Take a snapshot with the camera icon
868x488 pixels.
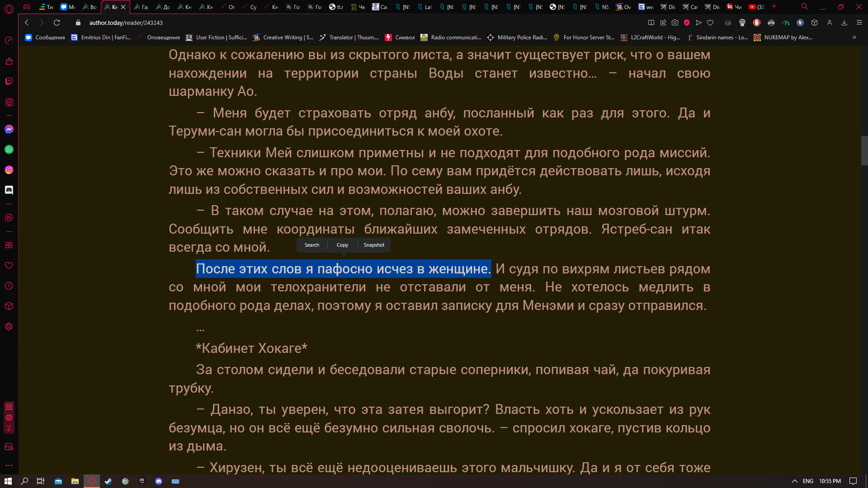pyautogui.click(x=675, y=23)
